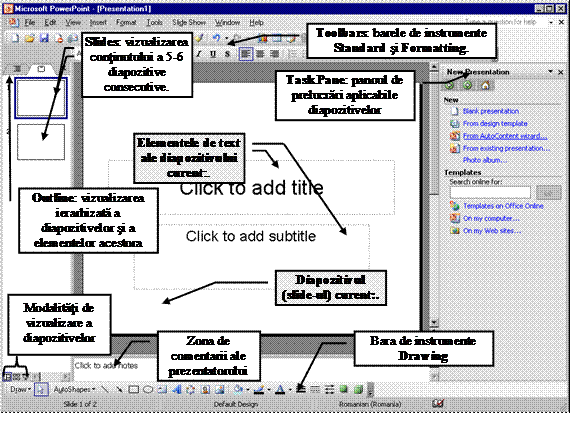Open the Draw dropdown menu
Screen dimensions: 572x426
(20, 390)
